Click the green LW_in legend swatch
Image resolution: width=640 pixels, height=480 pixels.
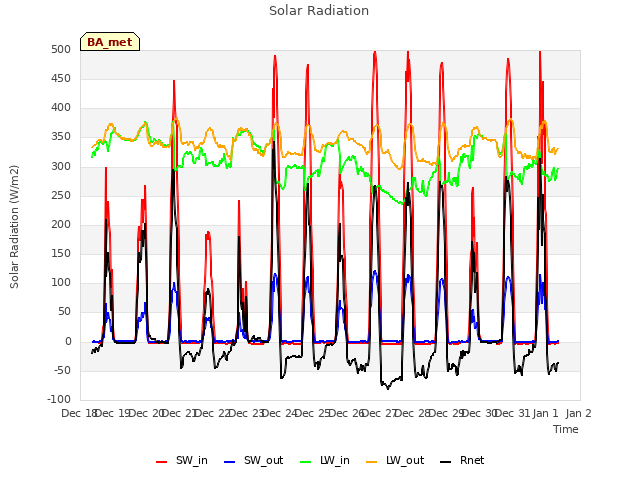click(305, 462)
